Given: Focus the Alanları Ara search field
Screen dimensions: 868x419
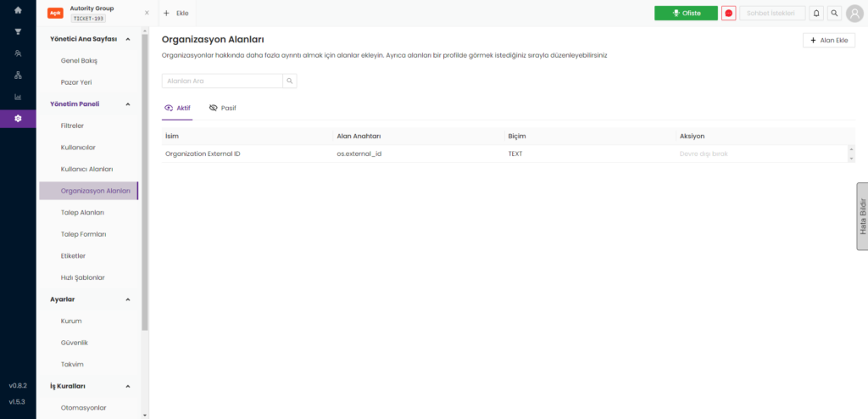Looking at the screenshot, I should pyautogui.click(x=222, y=81).
